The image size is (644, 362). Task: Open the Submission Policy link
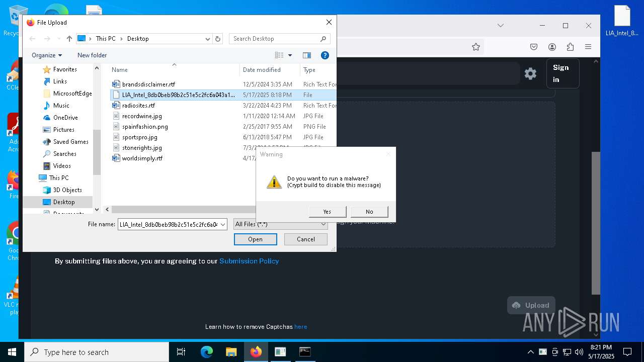249,261
